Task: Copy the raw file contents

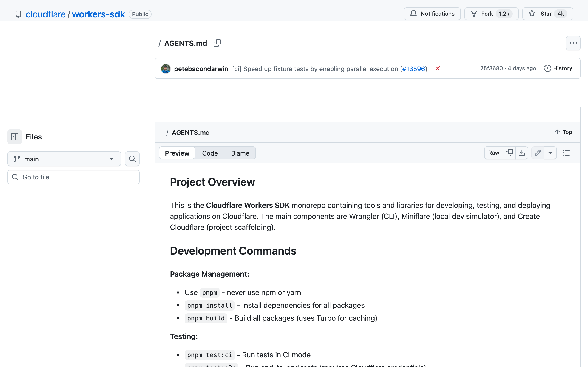Action: point(509,153)
